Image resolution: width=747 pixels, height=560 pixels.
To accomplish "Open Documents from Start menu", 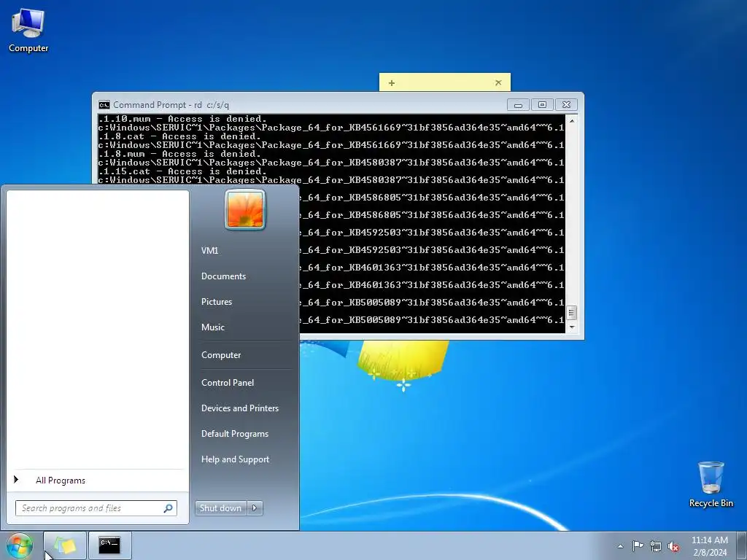I will pos(223,276).
